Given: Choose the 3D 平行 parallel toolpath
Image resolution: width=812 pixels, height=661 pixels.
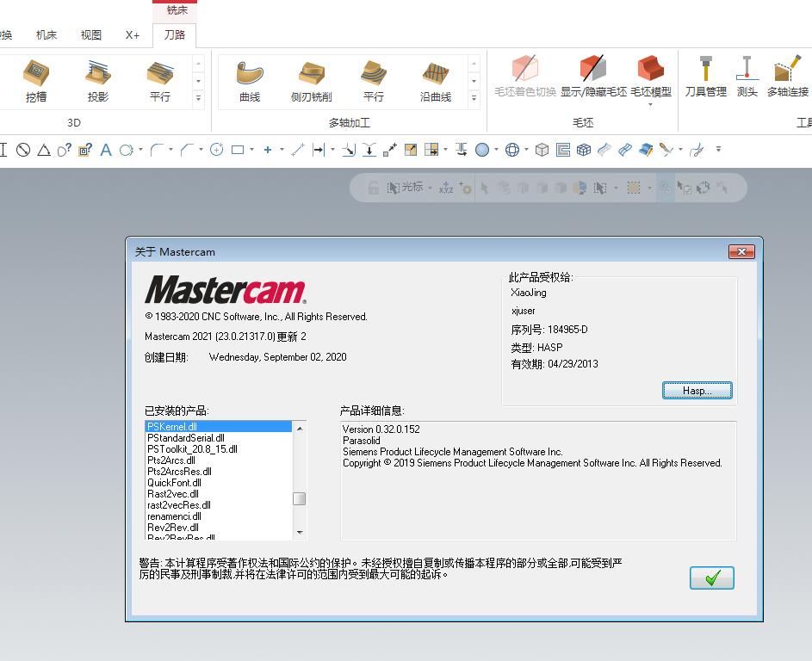Looking at the screenshot, I should [x=160, y=81].
